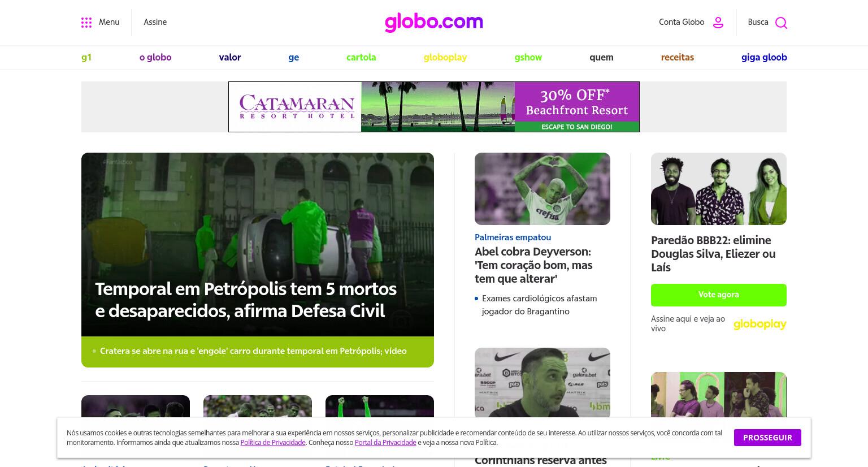Open the Portal da Privacidade link
The height and width of the screenshot is (467, 868).
click(385, 443)
